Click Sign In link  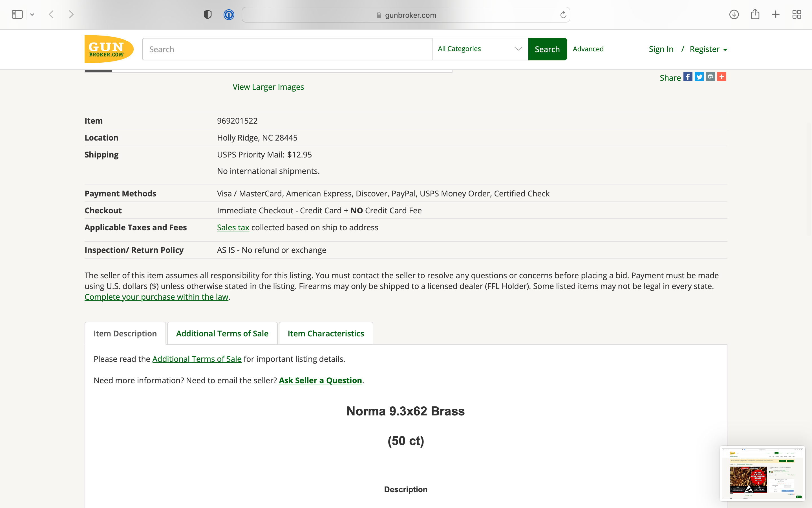661,49
